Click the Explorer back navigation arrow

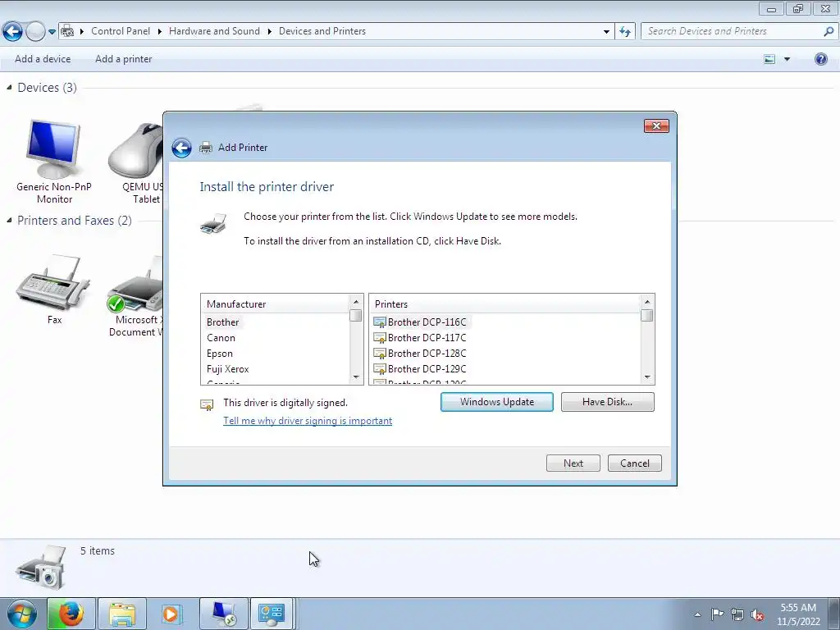(12, 32)
